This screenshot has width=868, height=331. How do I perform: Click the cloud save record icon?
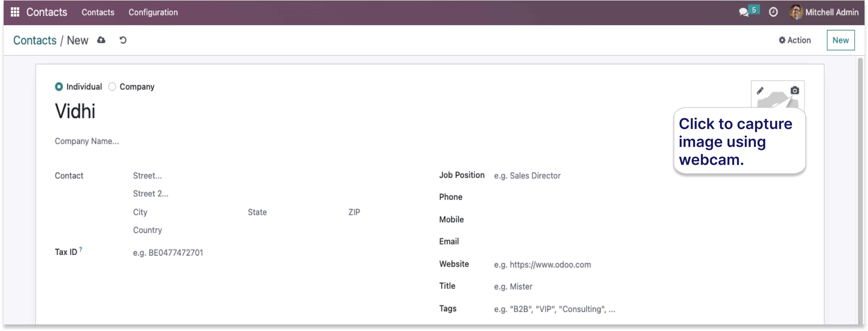point(101,40)
